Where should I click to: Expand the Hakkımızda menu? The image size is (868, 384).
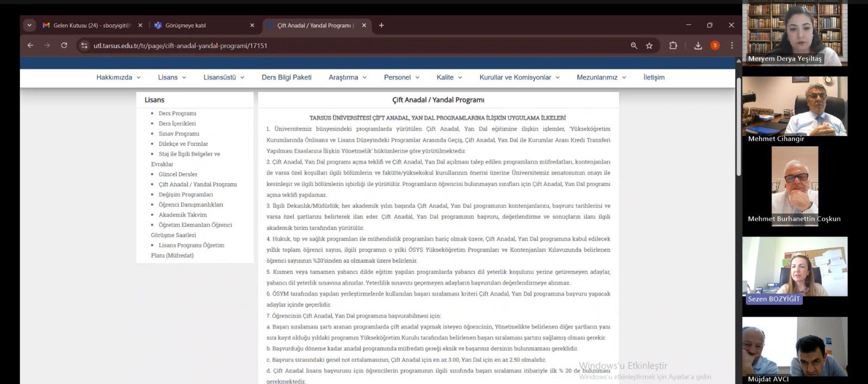coord(118,78)
